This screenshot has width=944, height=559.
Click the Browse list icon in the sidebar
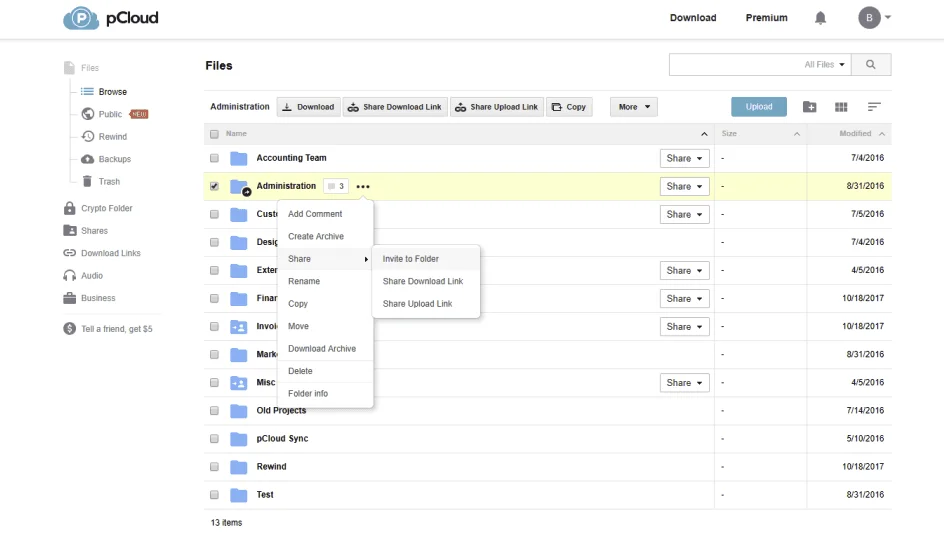click(88, 91)
